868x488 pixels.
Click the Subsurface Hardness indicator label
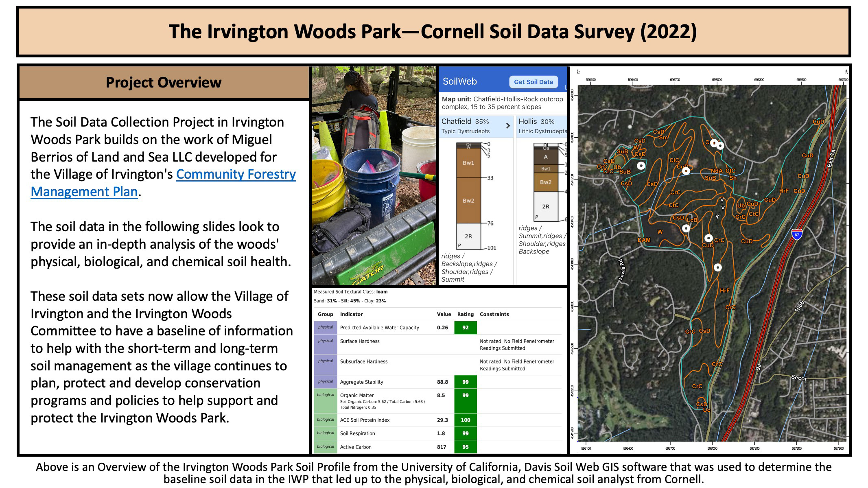pos(364,361)
